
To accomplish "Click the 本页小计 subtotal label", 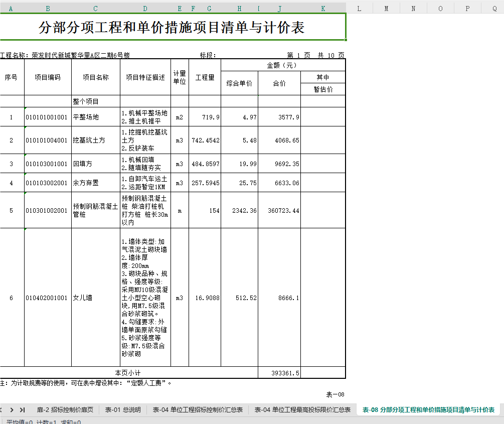I will [128, 373].
